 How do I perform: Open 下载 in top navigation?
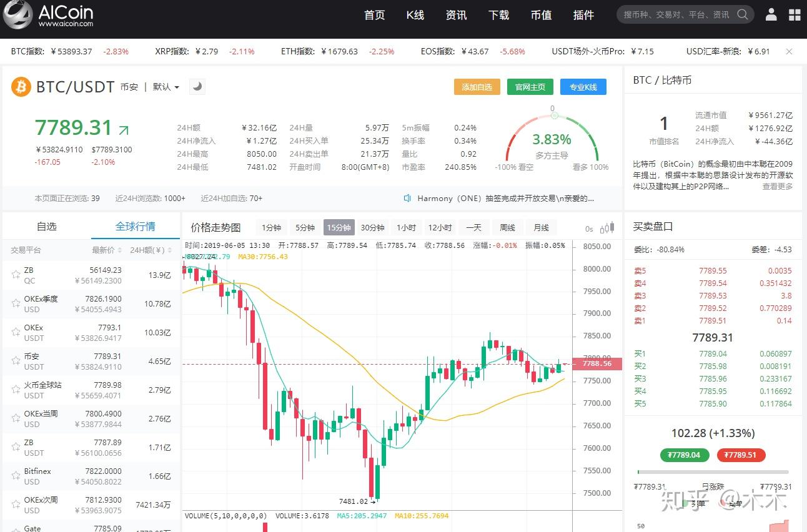[x=499, y=15]
